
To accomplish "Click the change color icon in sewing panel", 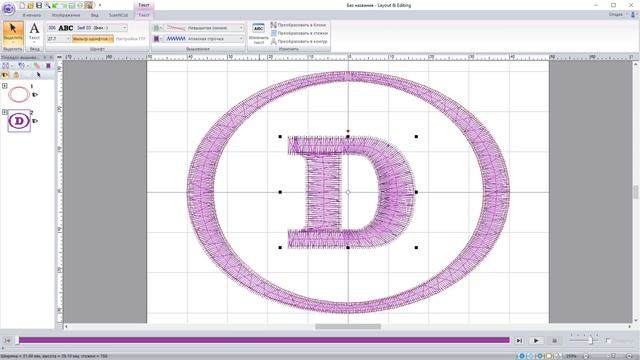I will (37, 66).
